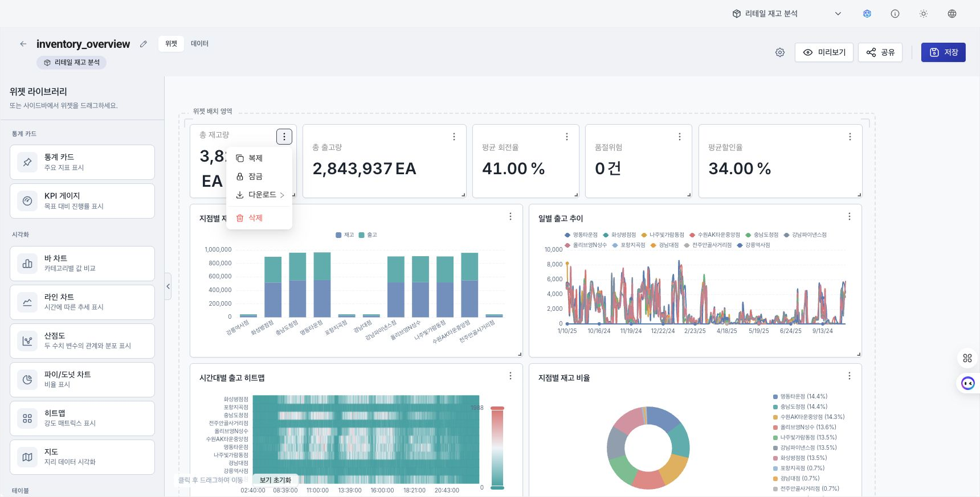
Task: Open the info circle icon in top bar
Action: click(x=895, y=14)
